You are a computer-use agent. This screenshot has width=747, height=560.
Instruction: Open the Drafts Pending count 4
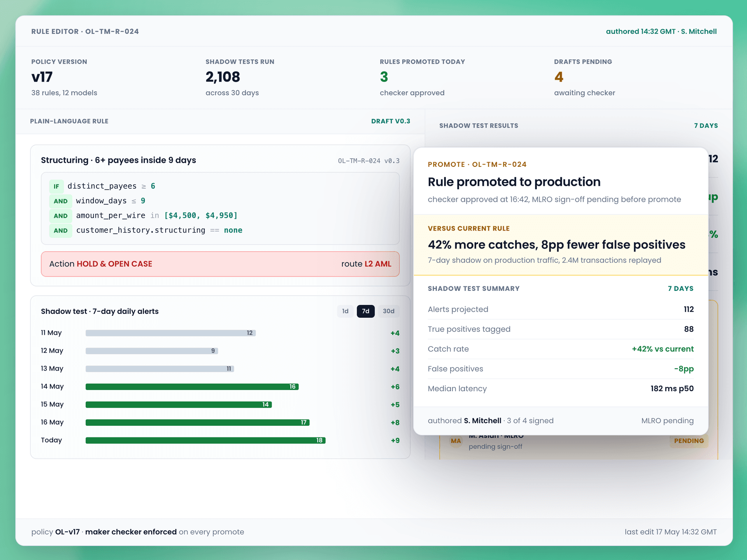559,77
